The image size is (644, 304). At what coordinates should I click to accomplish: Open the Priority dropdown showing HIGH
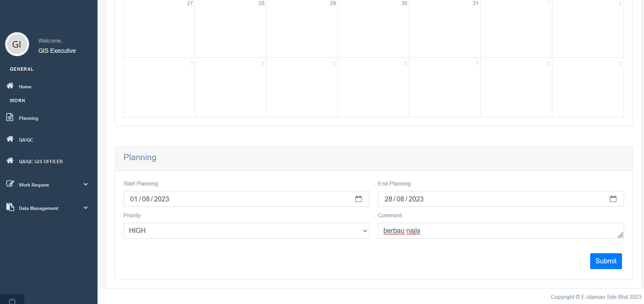pos(246,231)
